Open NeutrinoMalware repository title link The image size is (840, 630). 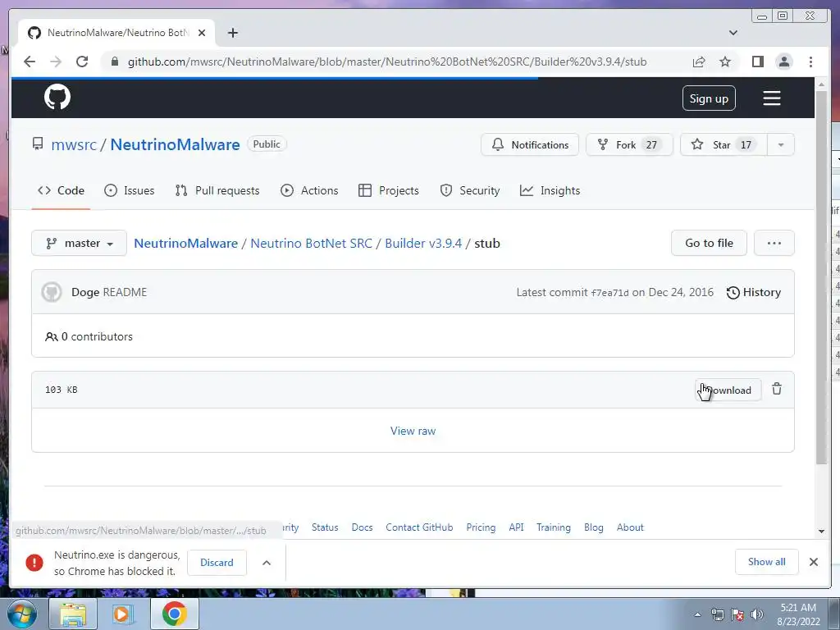(175, 144)
